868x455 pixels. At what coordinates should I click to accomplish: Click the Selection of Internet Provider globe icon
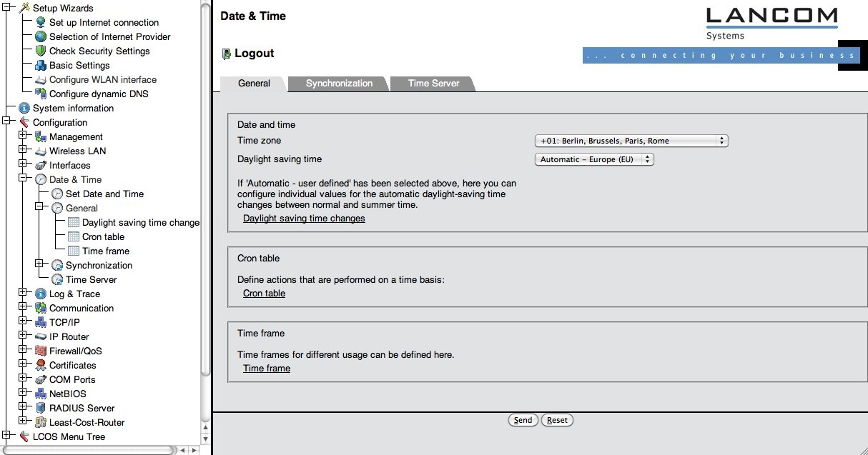click(x=41, y=36)
